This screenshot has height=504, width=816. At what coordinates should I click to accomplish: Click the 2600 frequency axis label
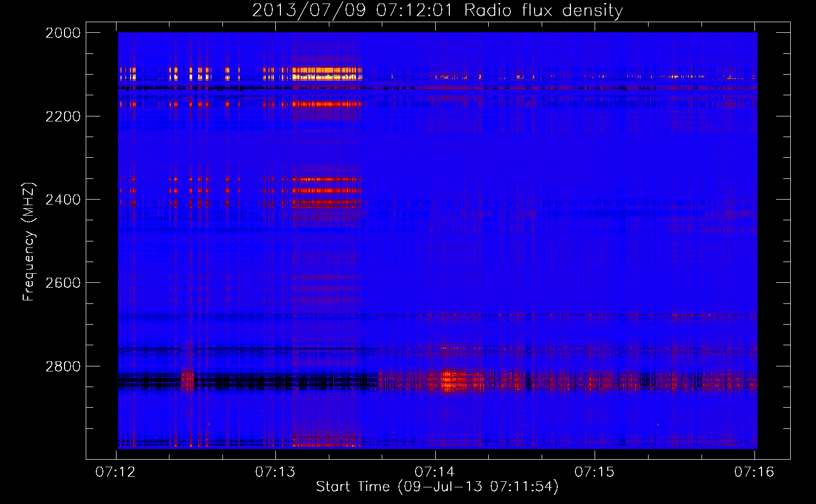click(63, 283)
